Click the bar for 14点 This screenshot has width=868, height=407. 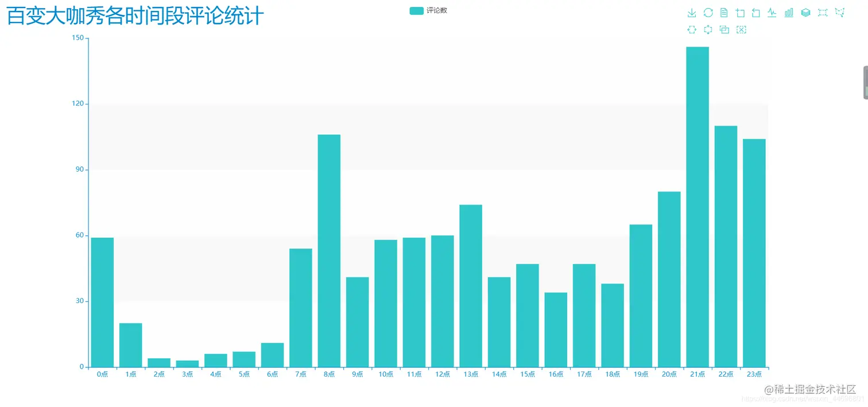tap(499, 322)
